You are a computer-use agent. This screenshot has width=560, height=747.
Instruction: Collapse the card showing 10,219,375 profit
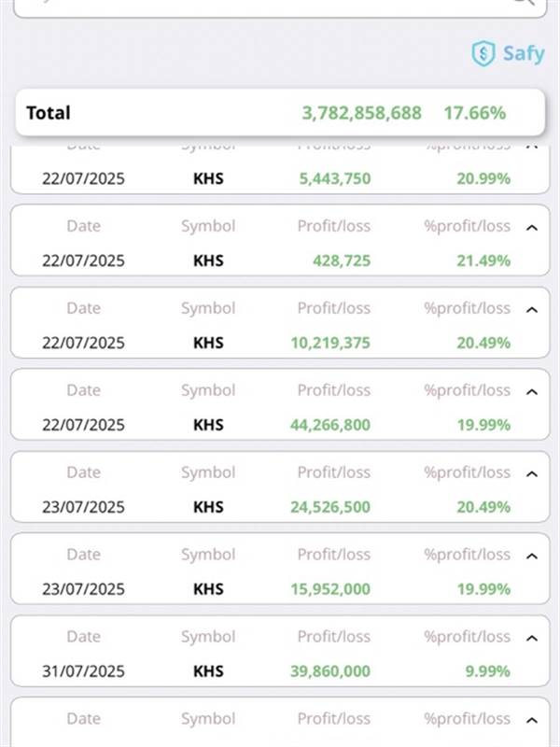[x=532, y=309]
